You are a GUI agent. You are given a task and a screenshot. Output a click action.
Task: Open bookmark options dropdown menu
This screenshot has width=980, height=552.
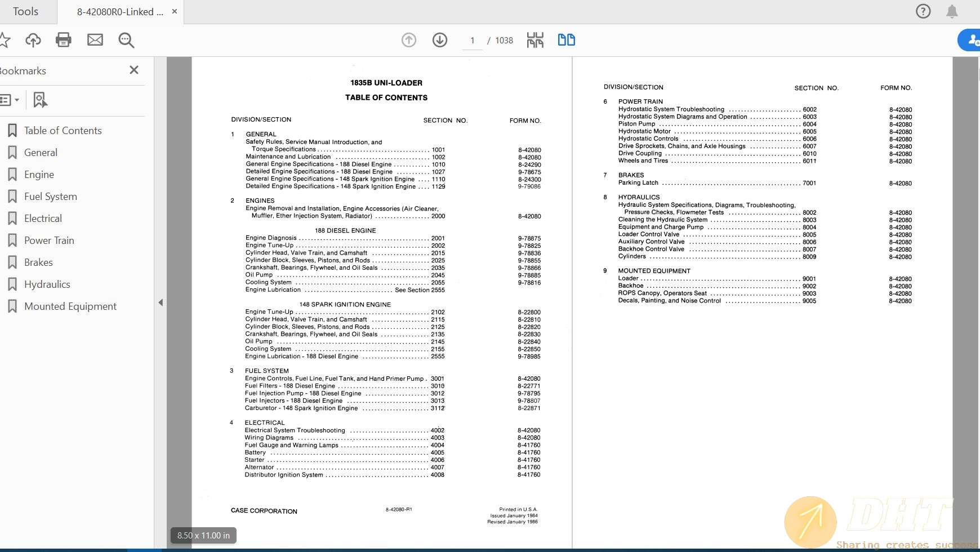pyautogui.click(x=10, y=100)
